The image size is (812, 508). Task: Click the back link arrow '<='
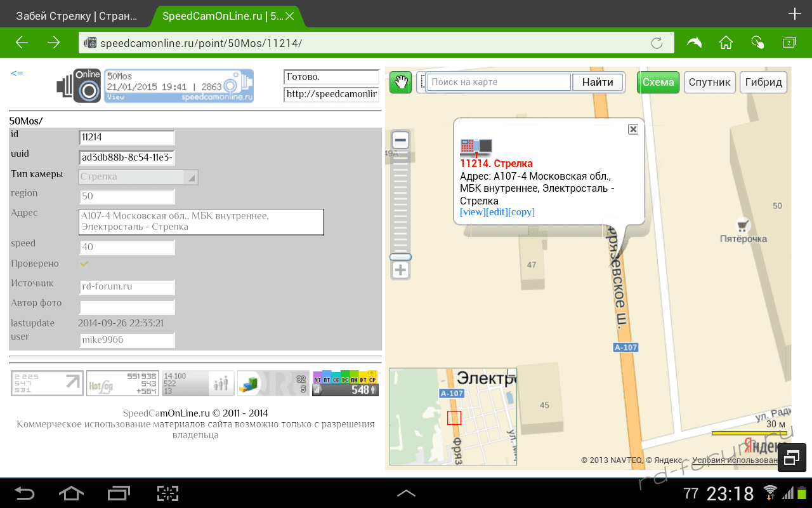(x=16, y=74)
